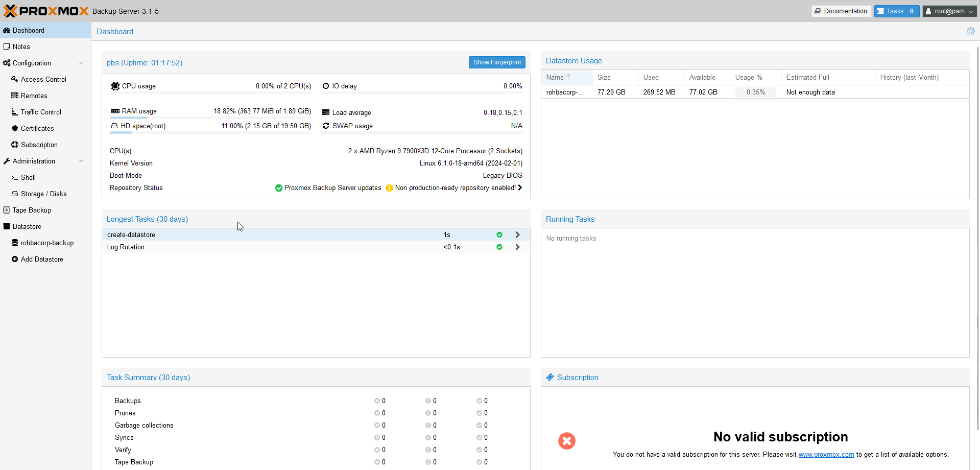This screenshot has width=980, height=470.
Task: Click the Load average icon
Action: click(326, 112)
